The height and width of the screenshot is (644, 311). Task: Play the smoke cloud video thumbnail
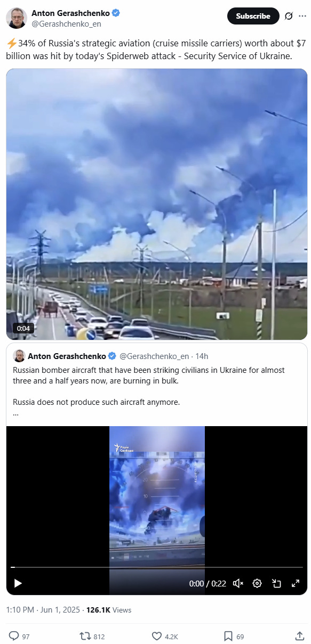[157, 204]
